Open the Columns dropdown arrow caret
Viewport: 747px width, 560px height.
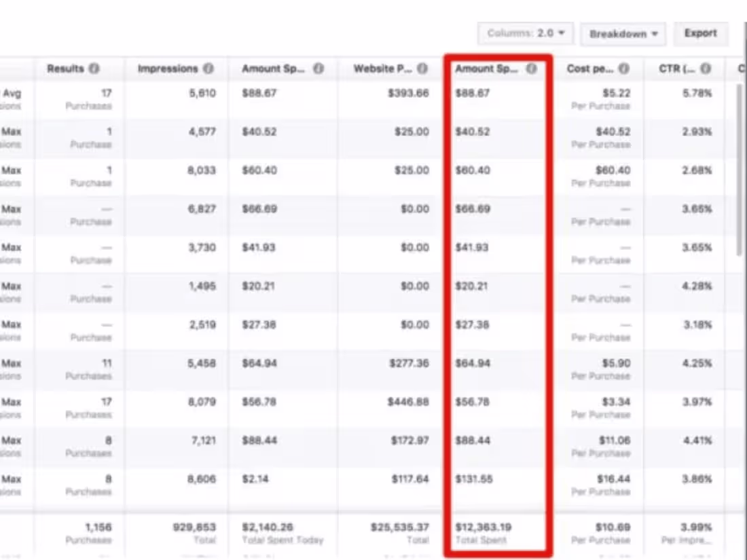[x=562, y=33]
